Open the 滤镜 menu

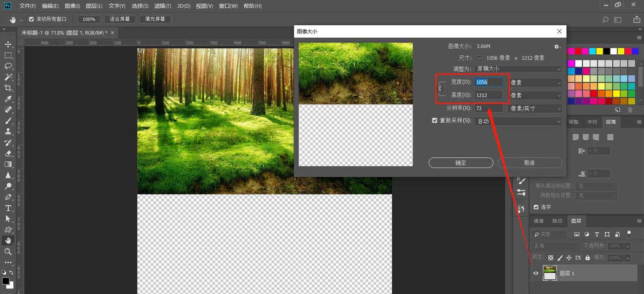162,6
